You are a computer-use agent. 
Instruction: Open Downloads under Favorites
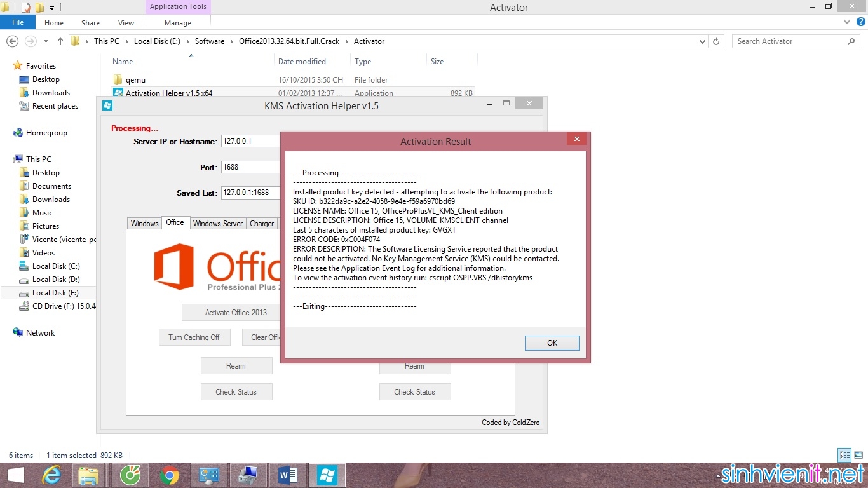pos(51,93)
